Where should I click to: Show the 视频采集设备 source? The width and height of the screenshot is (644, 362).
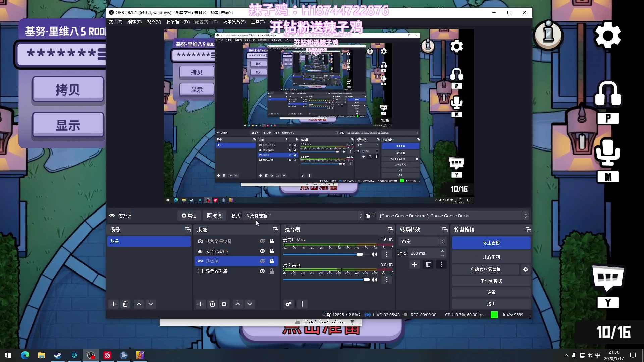[x=262, y=241]
